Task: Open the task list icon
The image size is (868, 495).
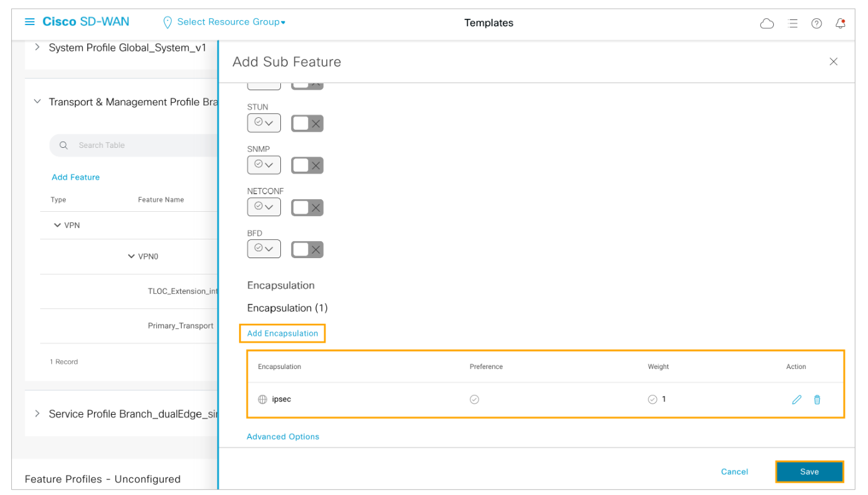Action: [x=793, y=24]
